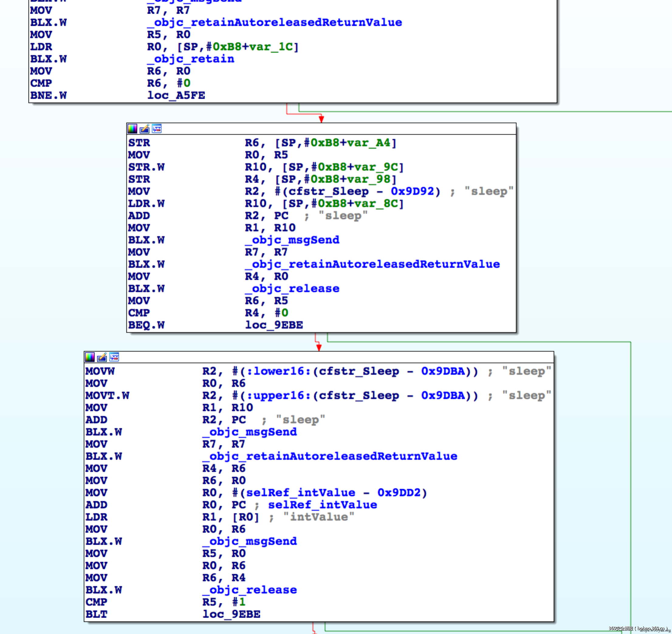The height and width of the screenshot is (634, 672).
Task: Click selRef_intValue in the ADD R0, PC line
Action: click(322, 505)
